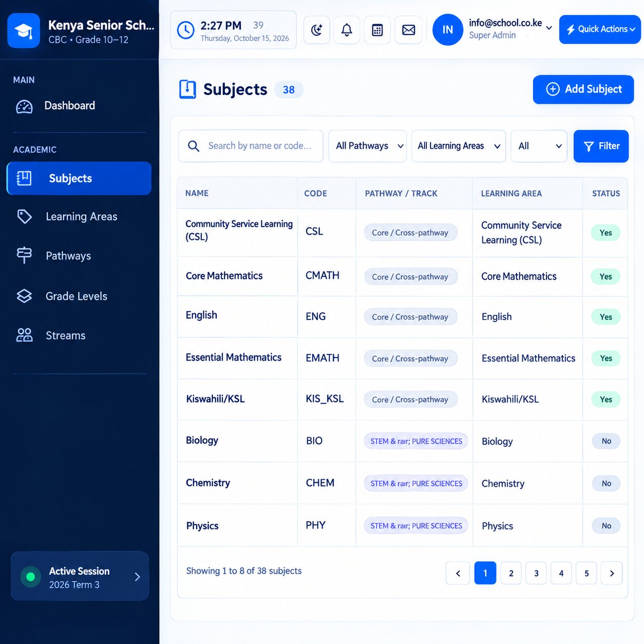Open the calculator icon in header

pos(377,30)
